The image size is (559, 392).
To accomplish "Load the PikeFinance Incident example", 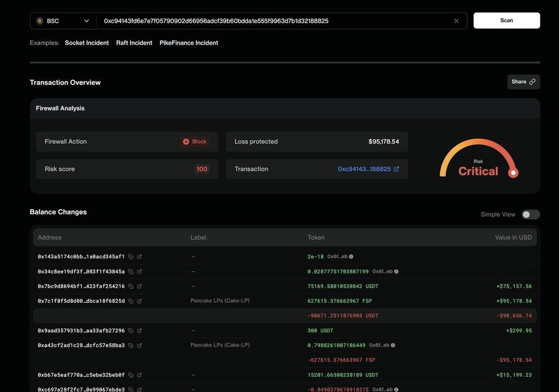I will 188,43.
